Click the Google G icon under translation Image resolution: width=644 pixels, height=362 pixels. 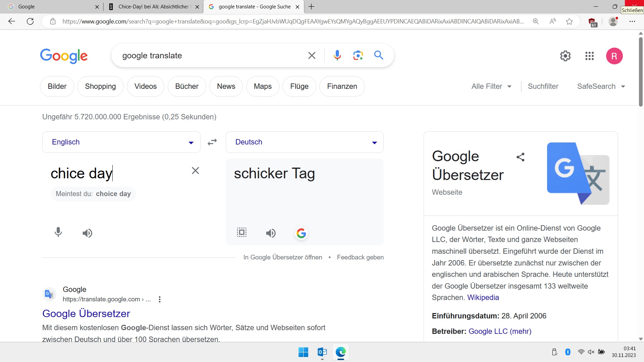pyautogui.click(x=301, y=233)
